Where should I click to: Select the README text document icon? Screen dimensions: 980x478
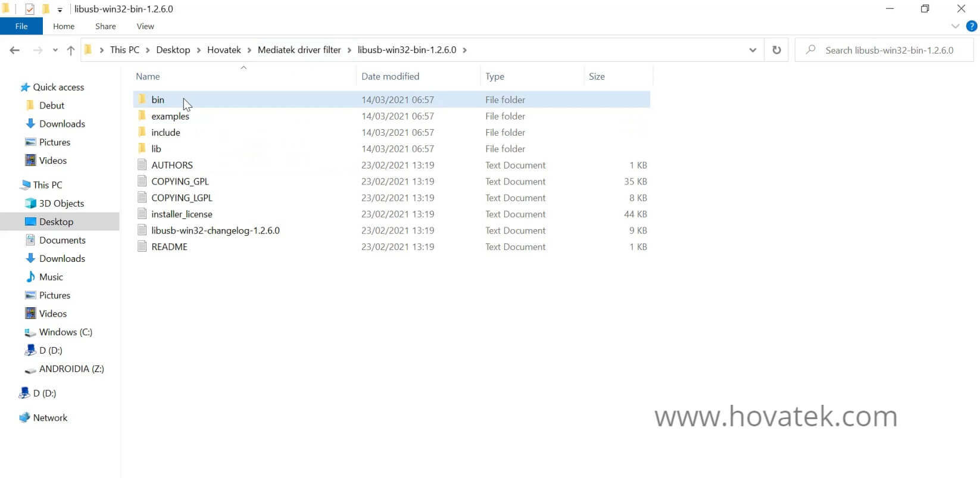click(142, 246)
